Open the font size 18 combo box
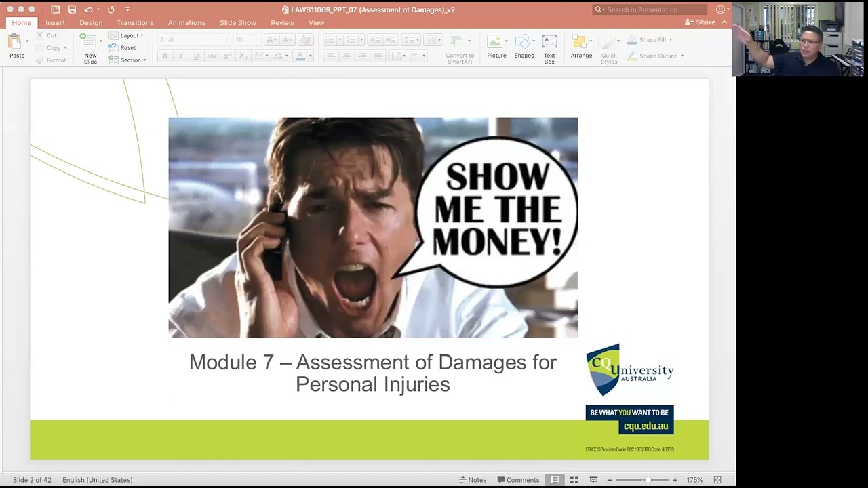 (x=247, y=39)
